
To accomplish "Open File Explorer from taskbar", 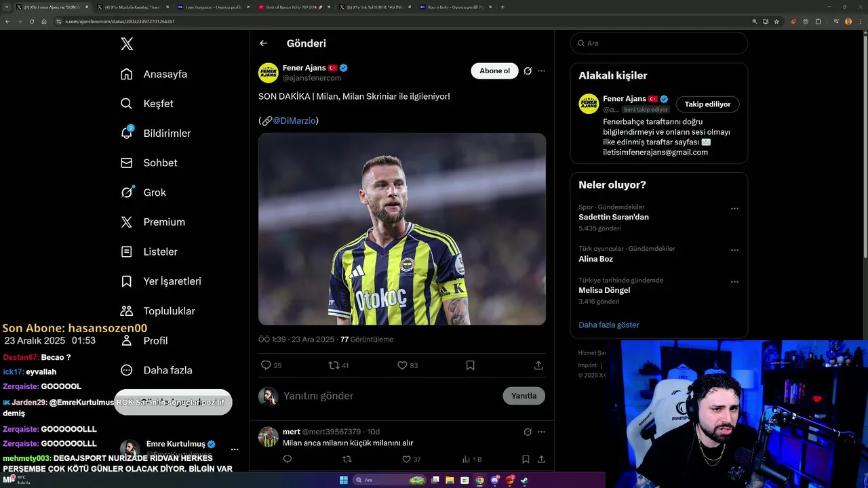I will point(450,480).
